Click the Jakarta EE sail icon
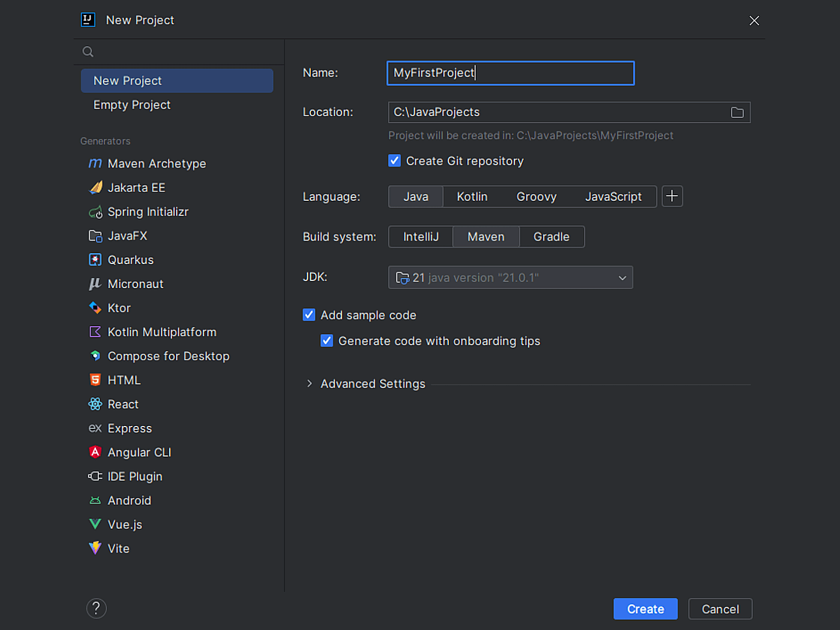Screen dimensions: 840x630 click(x=95, y=188)
